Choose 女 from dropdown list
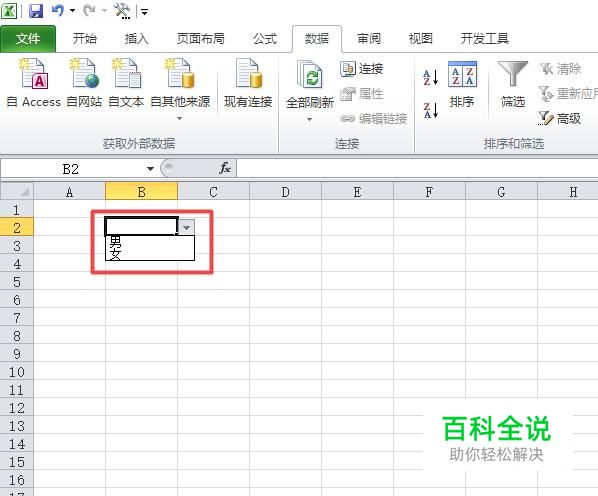598x496 pixels. tap(150, 254)
